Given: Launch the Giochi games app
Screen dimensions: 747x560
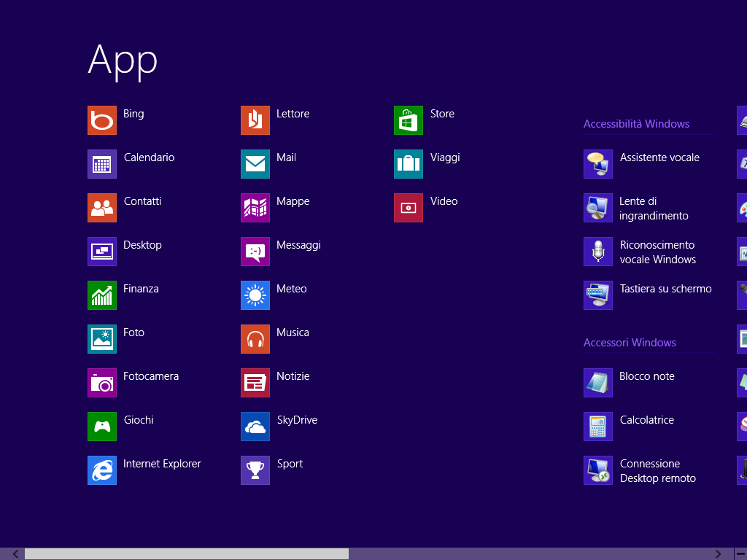Looking at the screenshot, I should point(102,427).
